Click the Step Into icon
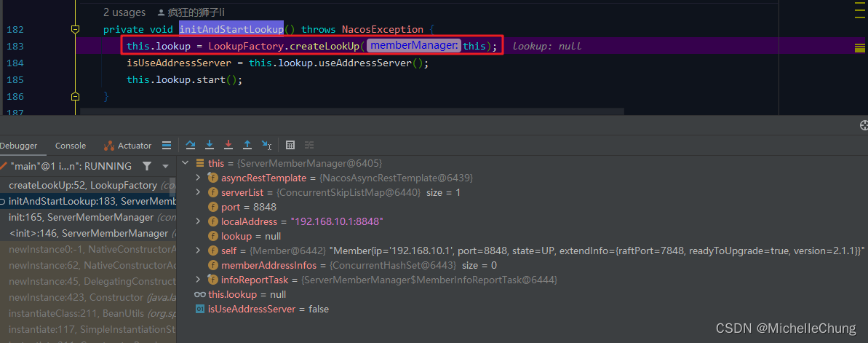Screen dimensions: 868x343 pos(210,145)
